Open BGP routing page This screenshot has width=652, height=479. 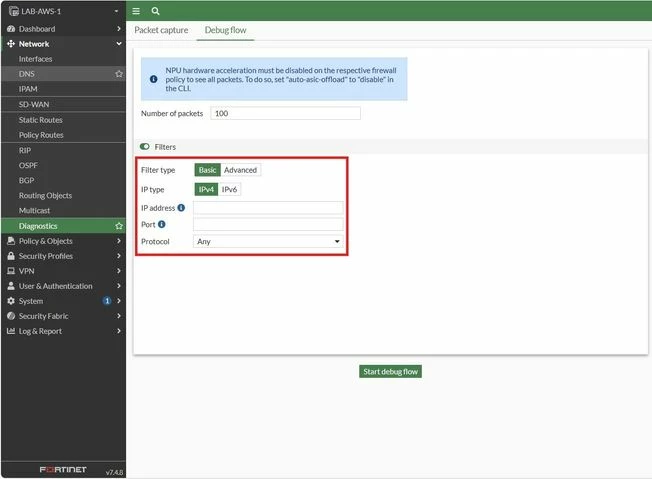point(63,180)
